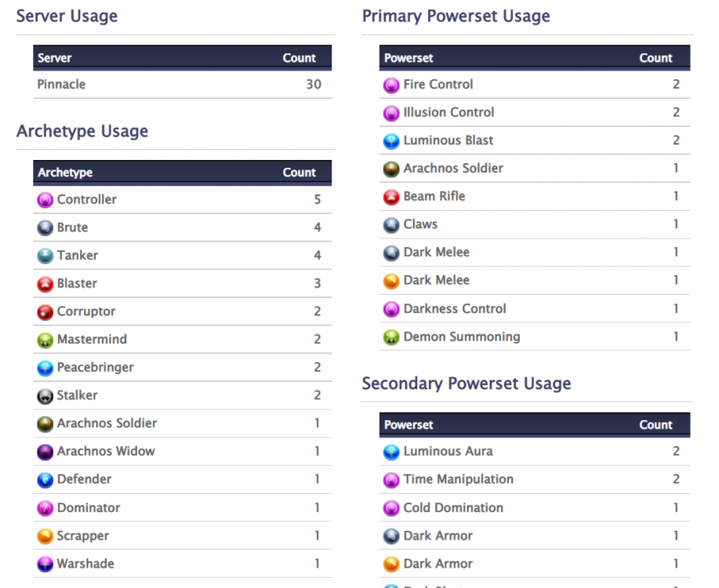Screen dimensions: 719x588
Task: Click the green Mastermind archetype icon
Action: [45, 340]
